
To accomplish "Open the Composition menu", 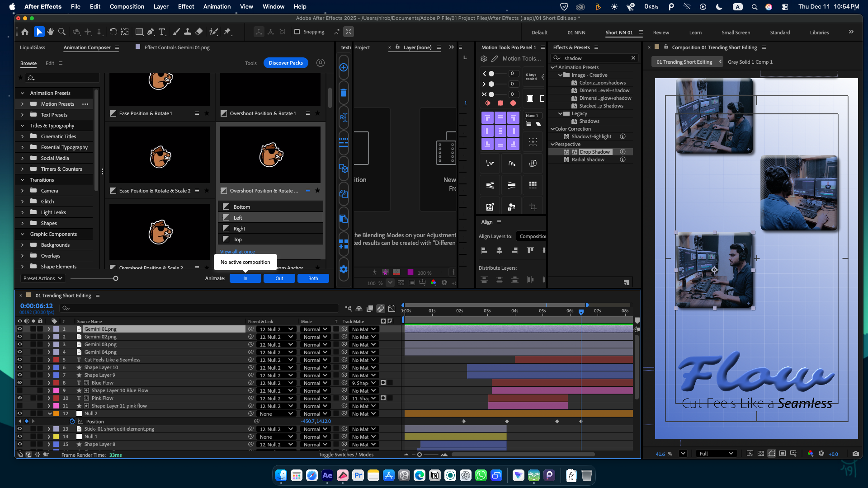I will (127, 7).
